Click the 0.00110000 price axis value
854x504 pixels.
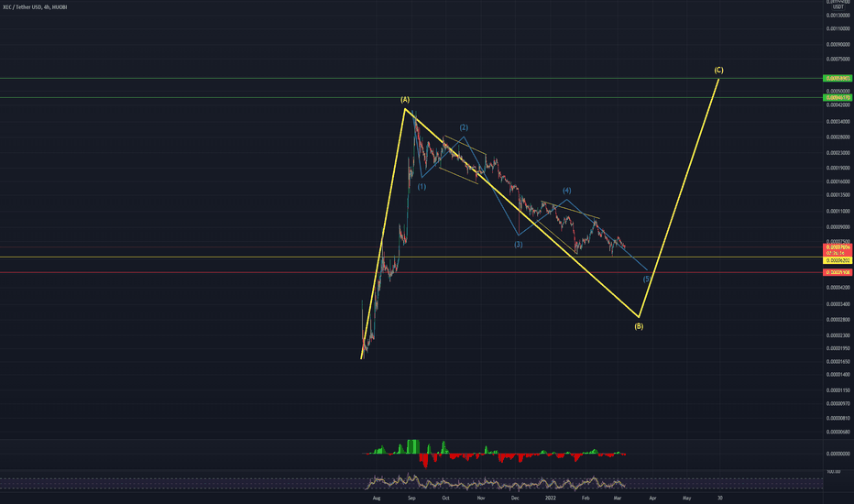coord(838,28)
